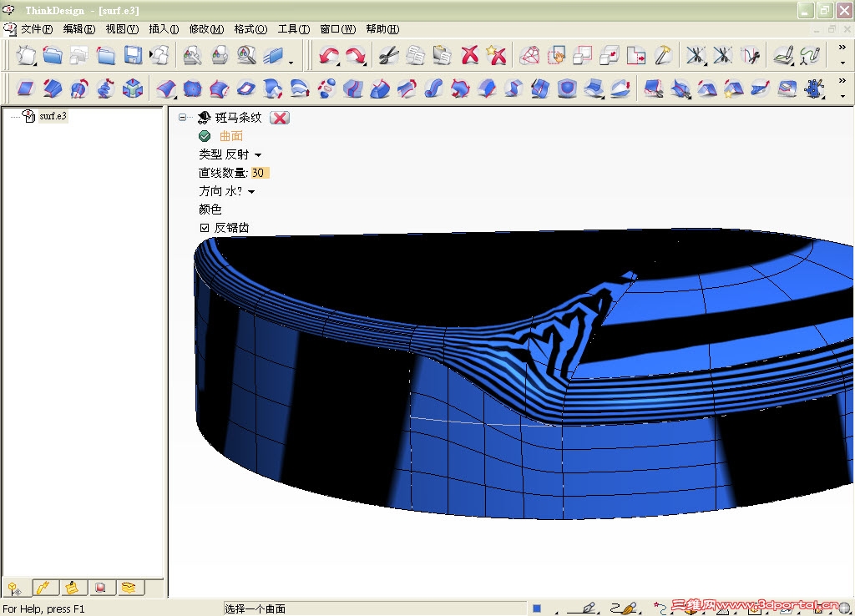Viewport: 855px width, 616px height.
Task: Click the open folder icon
Action: [x=53, y=56]
